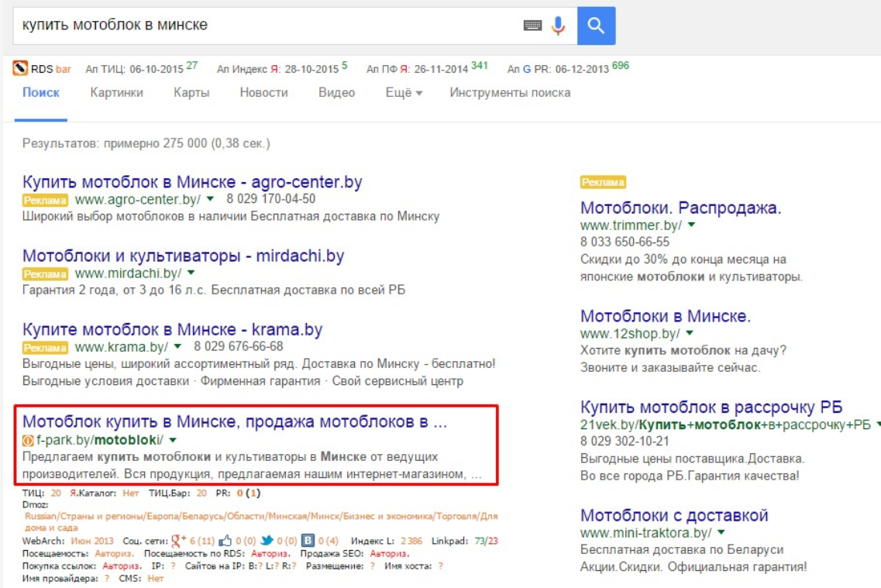Click Linkpad value 73/23
This screenshot has width=881, height=588.
coord(486,542)
